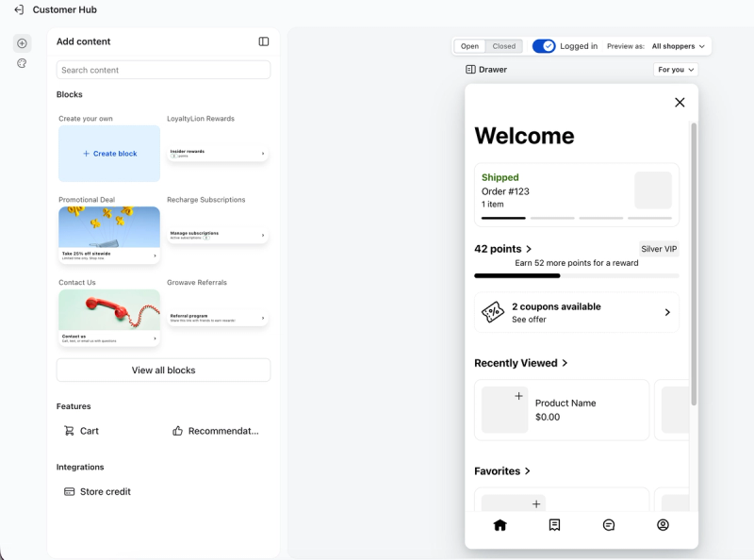Click the Drawer layout icon
This screenshot has height=560, width=754.
(x=470, y=69)
